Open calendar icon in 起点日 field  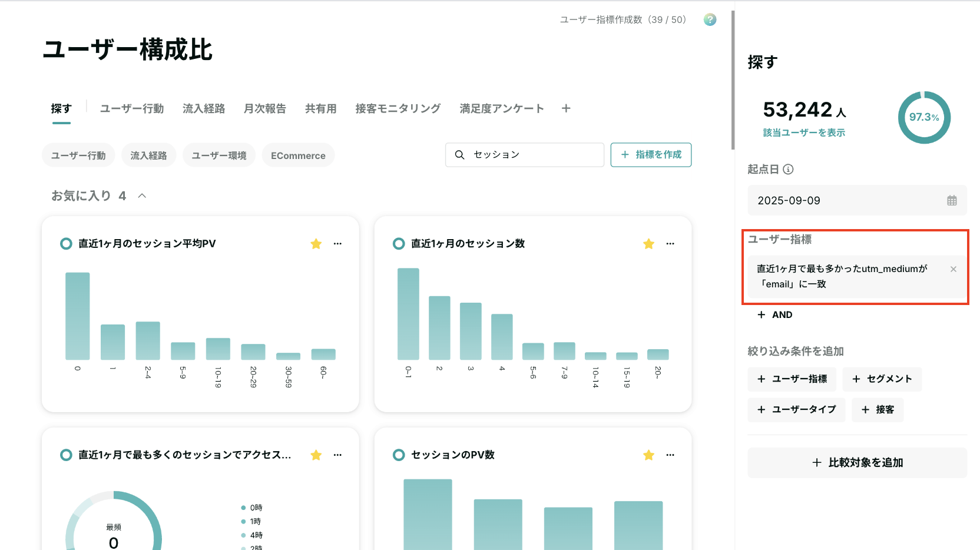(952, 200)
